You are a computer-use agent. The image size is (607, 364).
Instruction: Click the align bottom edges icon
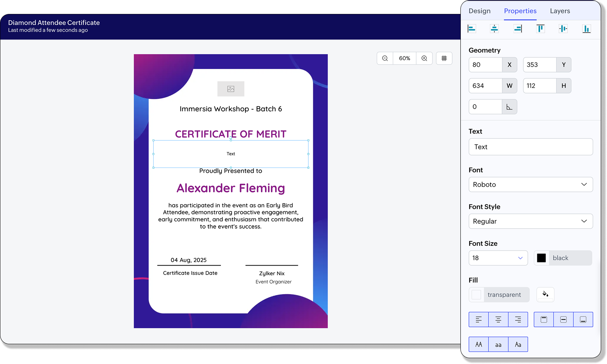point(586,29)
